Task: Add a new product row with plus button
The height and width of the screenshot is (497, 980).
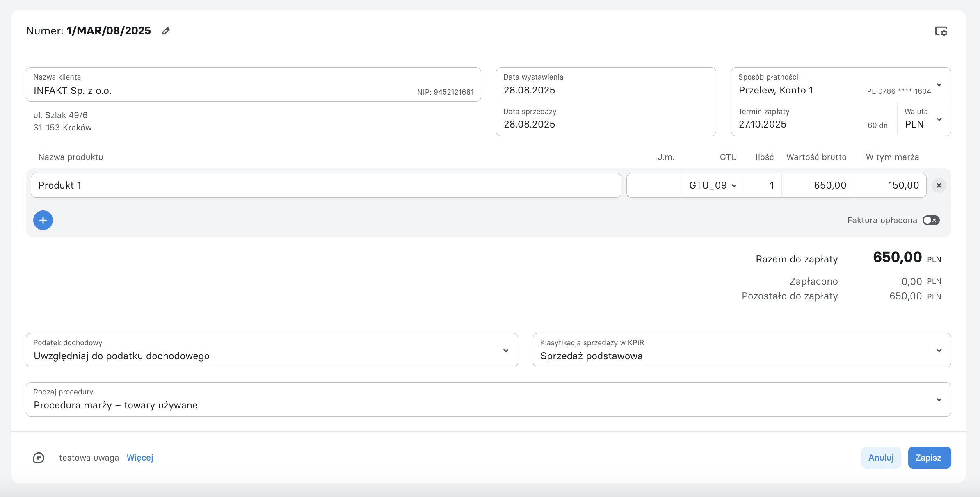Action: coord(43,220)
